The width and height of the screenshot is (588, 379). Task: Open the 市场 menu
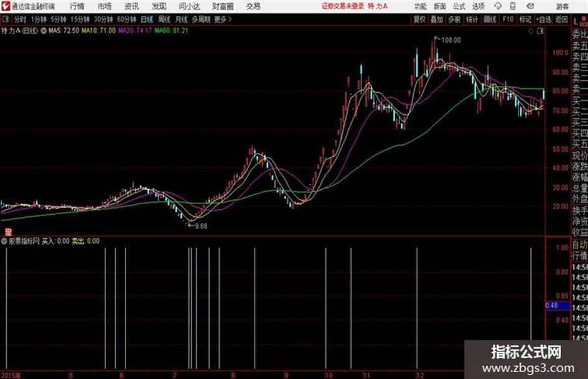105,6
